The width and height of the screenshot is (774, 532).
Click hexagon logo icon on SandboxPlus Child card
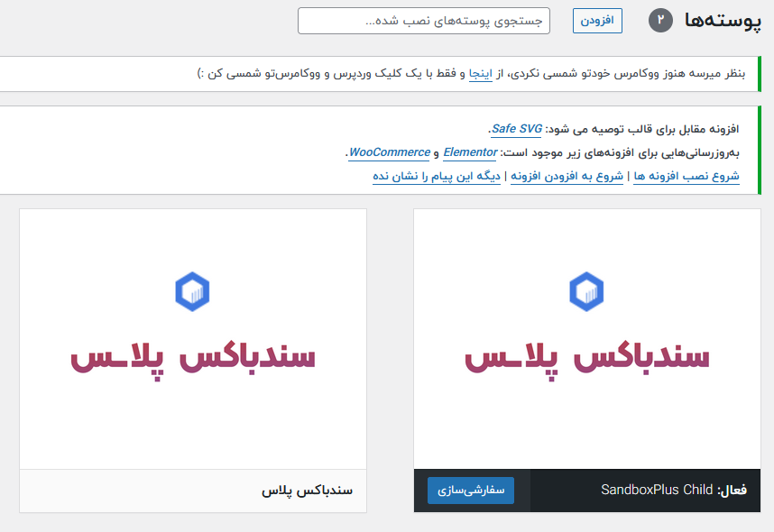point(586,291)
